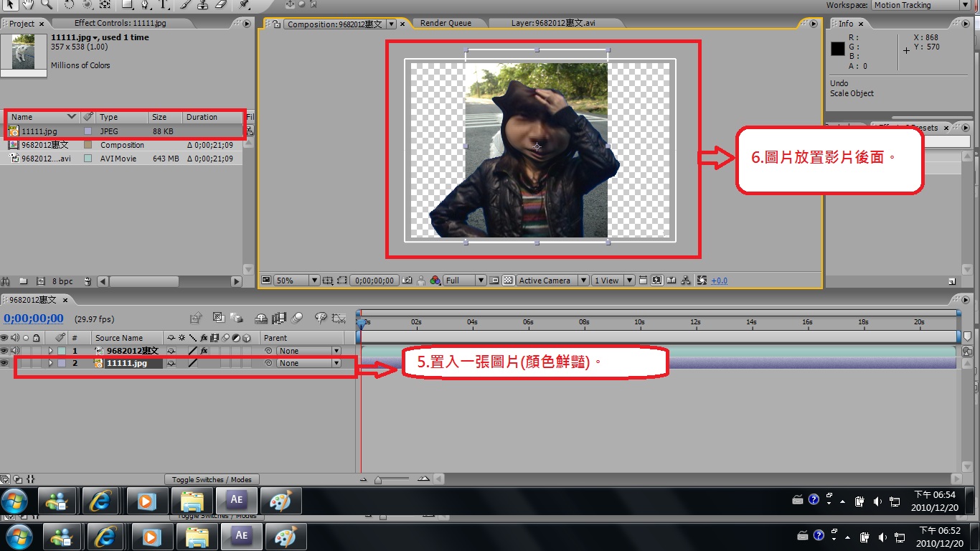Select the Horizontal Type tool
Viewport: 980px width, 551px height.
[x=163, y=4]
